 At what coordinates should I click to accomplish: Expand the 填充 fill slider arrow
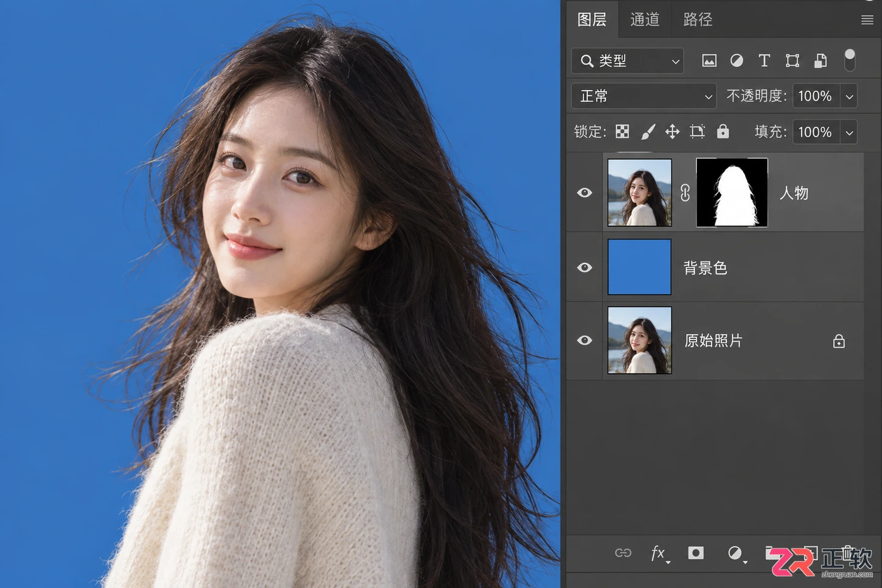849,132
